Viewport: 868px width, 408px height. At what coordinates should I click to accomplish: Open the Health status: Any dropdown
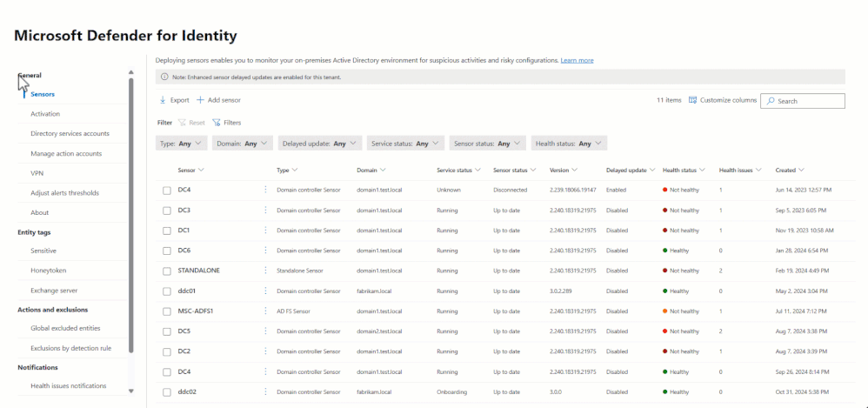point(569,144)
